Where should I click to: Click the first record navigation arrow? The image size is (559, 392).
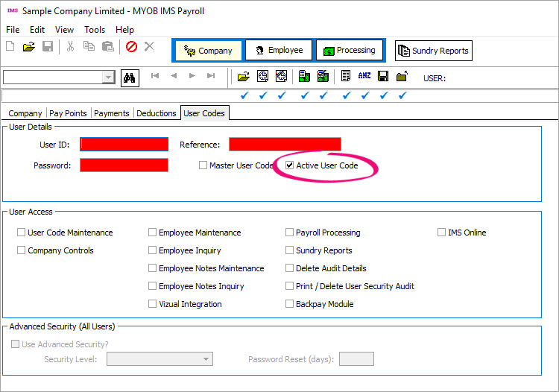tap(155, 76)
